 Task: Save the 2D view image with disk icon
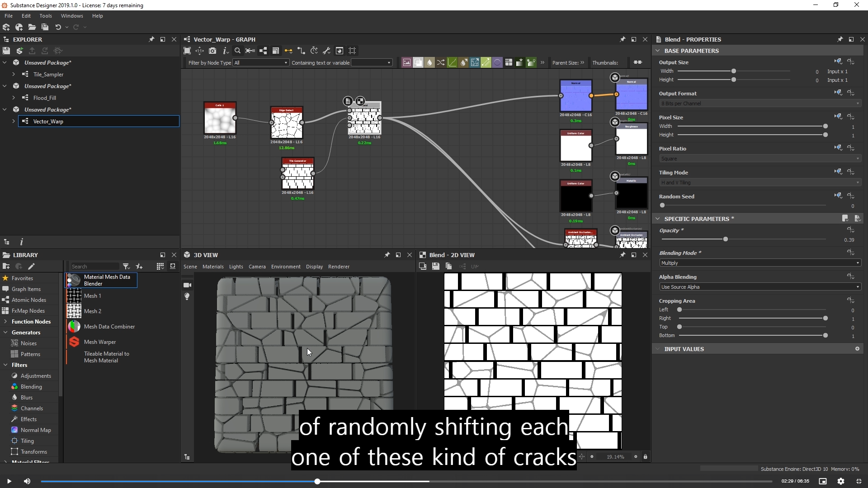click(x=435, y=266)
